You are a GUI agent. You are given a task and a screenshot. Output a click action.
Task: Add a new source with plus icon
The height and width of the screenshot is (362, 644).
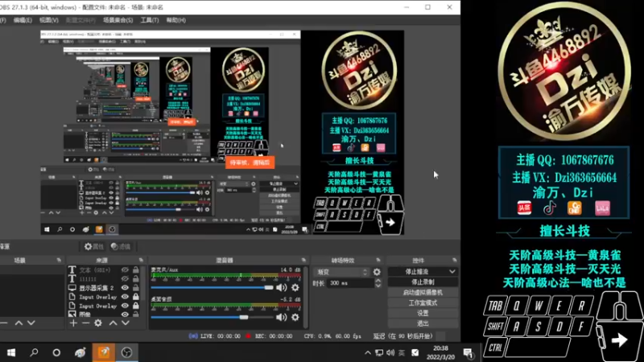pos(73,323)
